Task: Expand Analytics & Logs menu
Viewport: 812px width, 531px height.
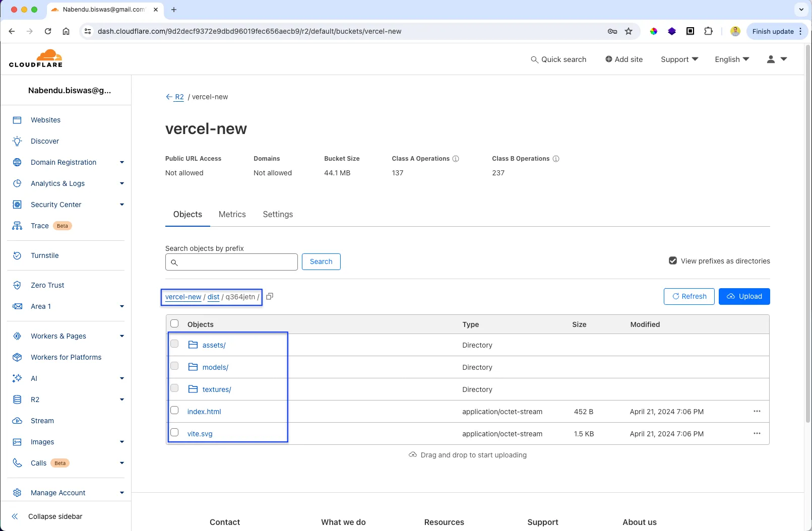Action: 122,183
